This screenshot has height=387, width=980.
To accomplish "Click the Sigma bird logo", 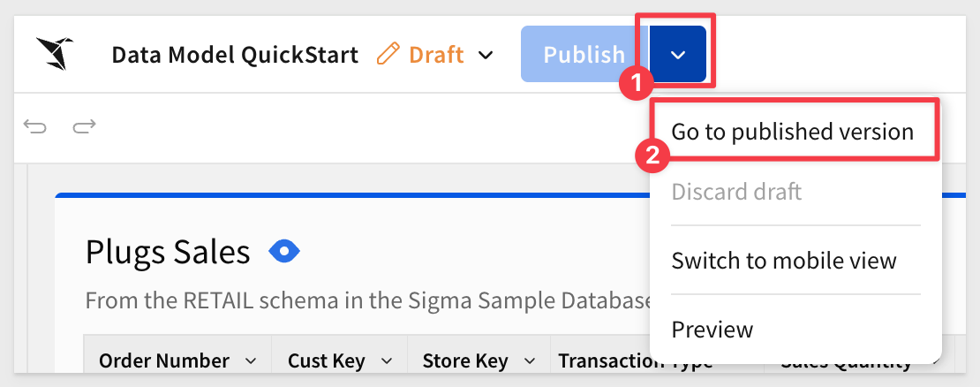I will point(55,53).
